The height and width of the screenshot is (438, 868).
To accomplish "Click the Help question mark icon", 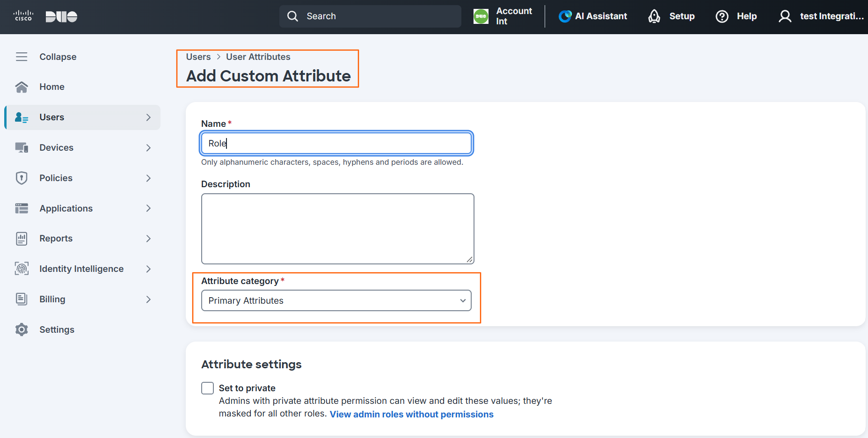I will click(722, 16).
